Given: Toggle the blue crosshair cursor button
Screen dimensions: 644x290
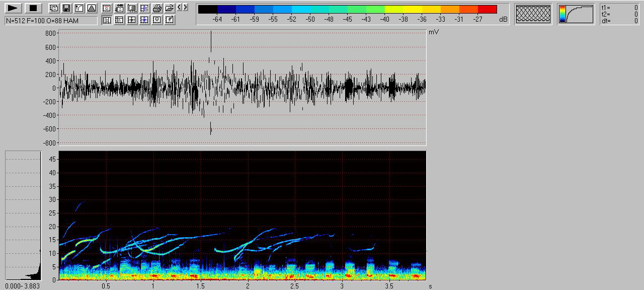Looking at the screenshot, I should point(144,20).
